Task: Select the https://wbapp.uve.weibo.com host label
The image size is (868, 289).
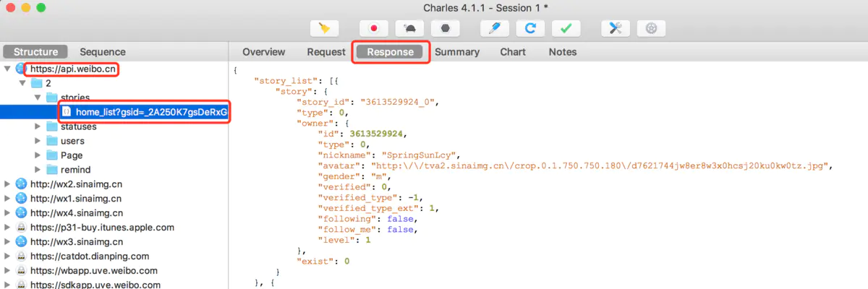Action: pos(94,271)
